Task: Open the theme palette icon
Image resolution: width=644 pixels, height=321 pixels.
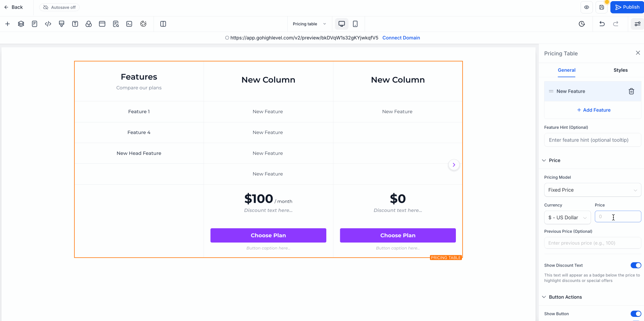Action: (x=143, y=24)
